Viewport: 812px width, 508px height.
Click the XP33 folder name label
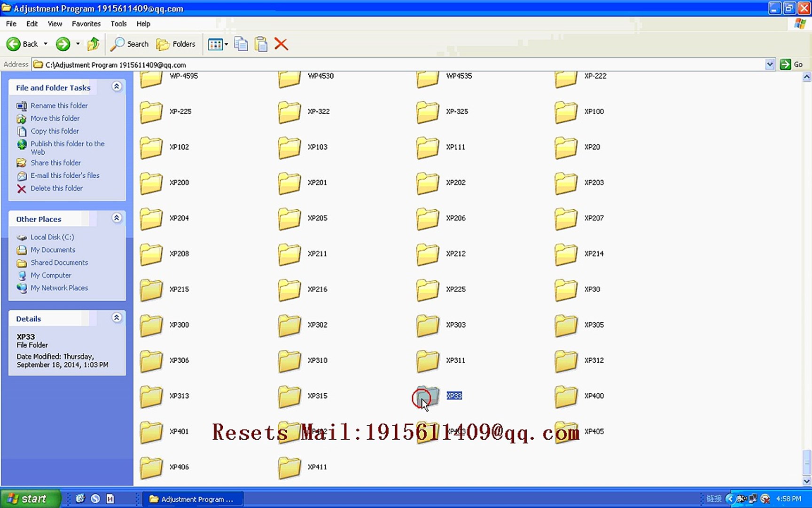point(454,396)
